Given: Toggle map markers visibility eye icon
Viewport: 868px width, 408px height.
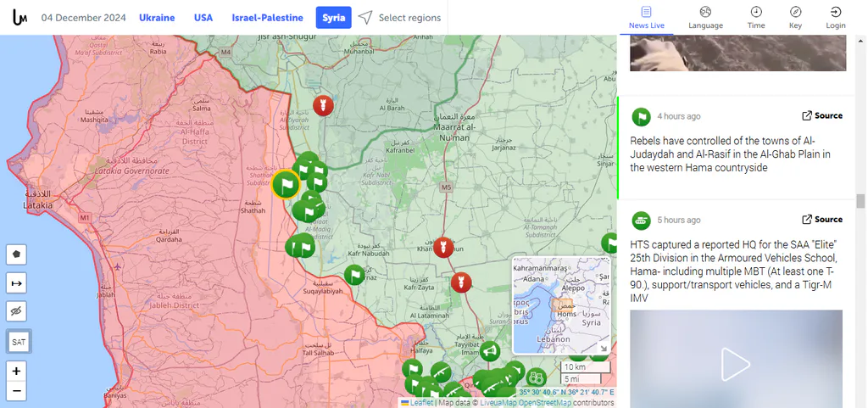Looking at the screenshot, I should pos(17,311).
